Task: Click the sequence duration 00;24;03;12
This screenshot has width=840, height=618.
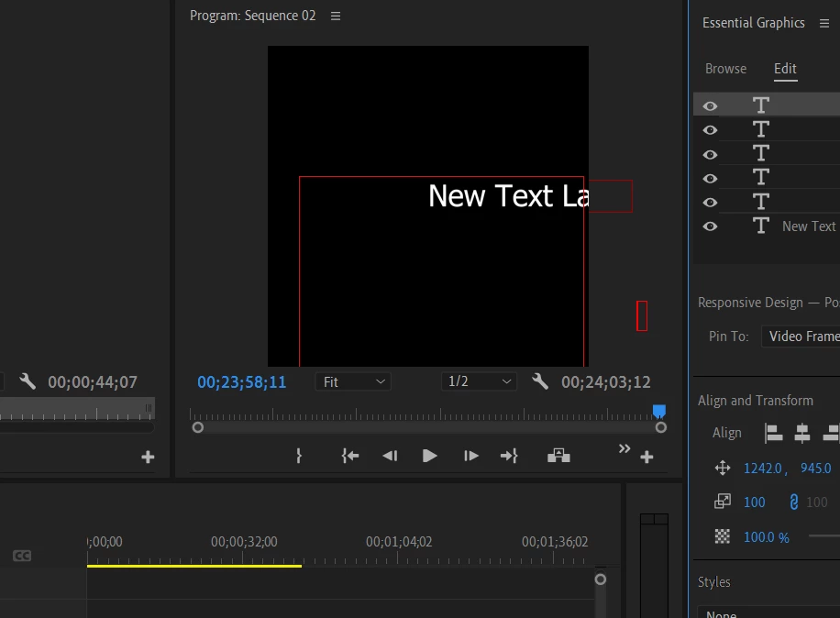Action: tap(606, 381)
